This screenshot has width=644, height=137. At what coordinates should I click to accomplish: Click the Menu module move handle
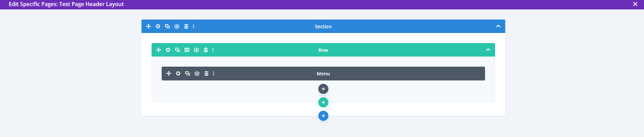click(x=169, y=73)
